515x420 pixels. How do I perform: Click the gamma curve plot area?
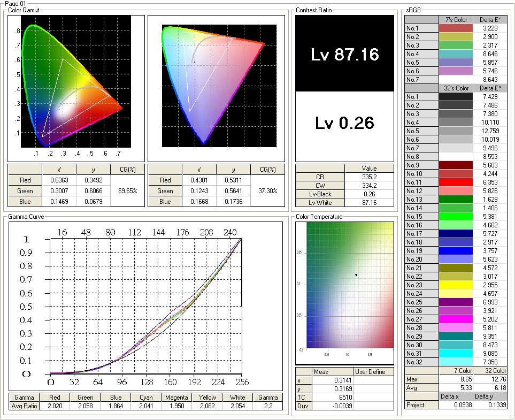(x=146, y=306)
